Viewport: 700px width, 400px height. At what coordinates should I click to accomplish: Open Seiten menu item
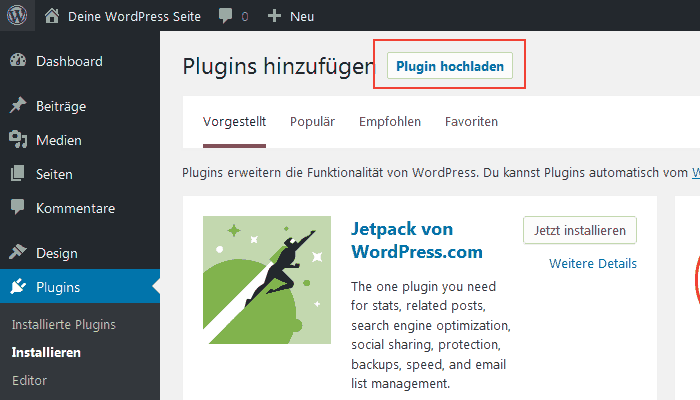tap(54, 174)
